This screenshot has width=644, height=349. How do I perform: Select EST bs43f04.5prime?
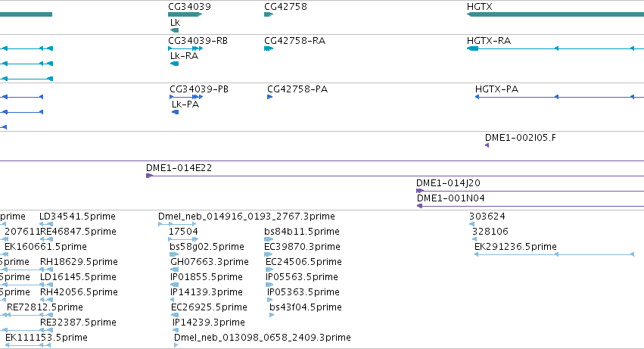pyautogui.click(x=306, y=307)
